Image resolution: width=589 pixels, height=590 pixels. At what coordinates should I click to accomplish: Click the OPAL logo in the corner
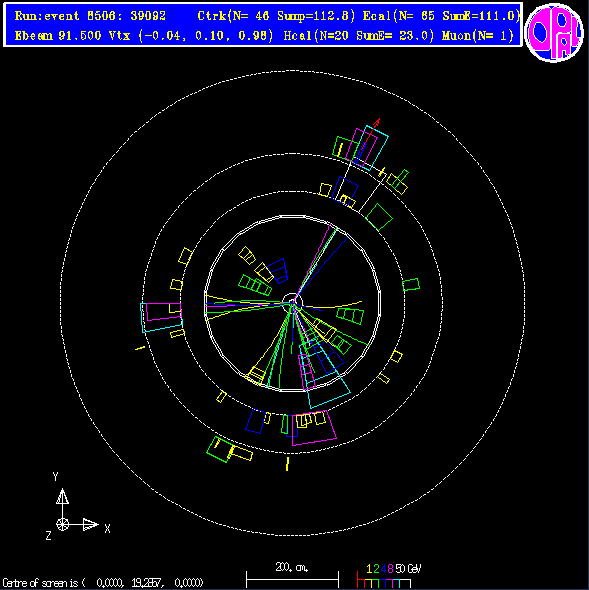(x=554, y=32)
